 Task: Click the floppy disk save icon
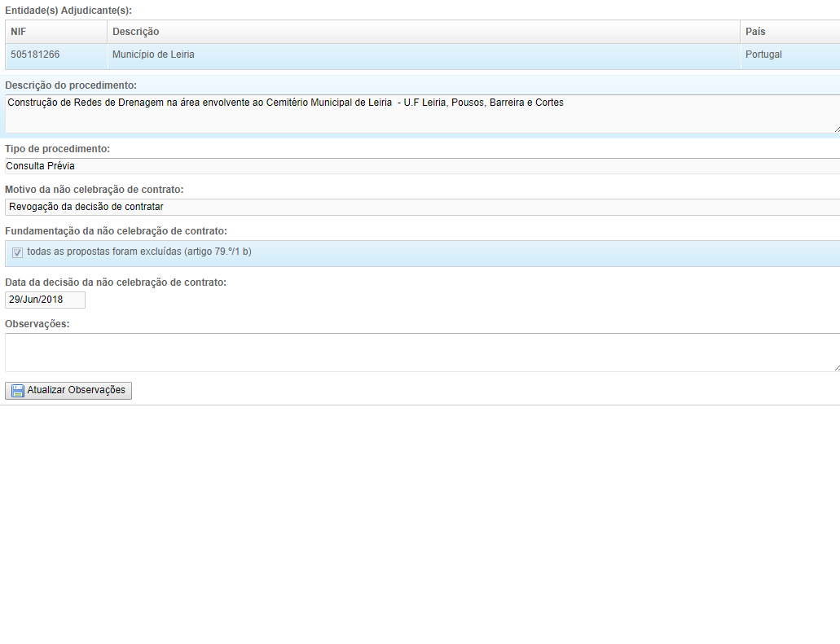[x=17, y=391]
